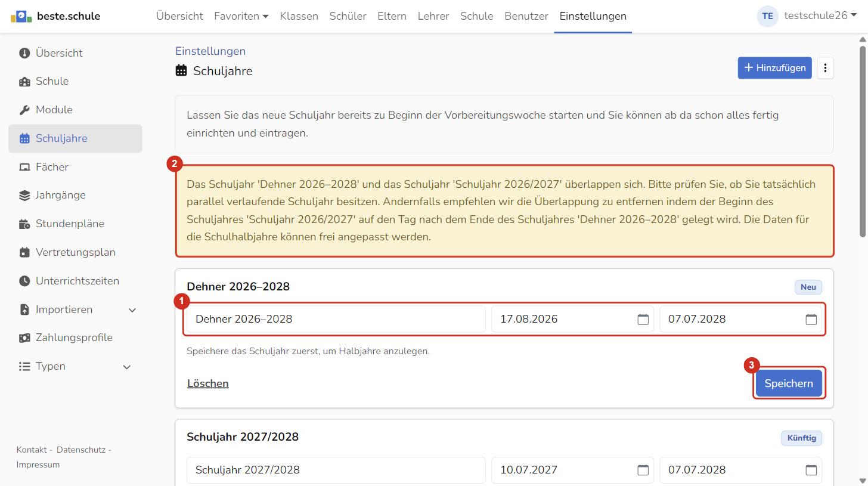Click the Schuljahr 2027/2028 name field
The image size is (868, 486).
(x=336, y=470)
